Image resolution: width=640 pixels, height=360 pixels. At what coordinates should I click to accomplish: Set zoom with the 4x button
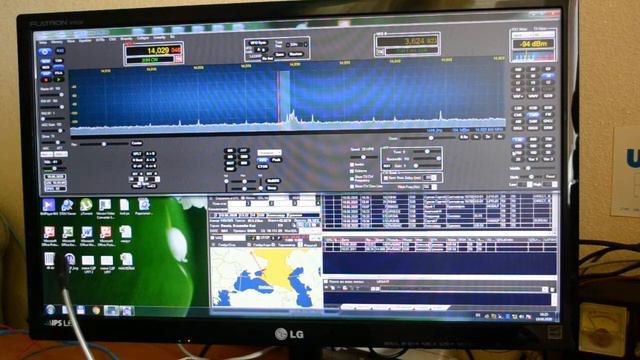coord(499,137)
